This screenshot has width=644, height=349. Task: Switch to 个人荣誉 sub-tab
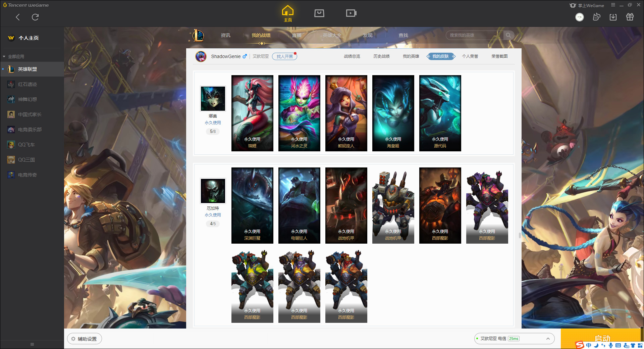[x=470, y=56]
